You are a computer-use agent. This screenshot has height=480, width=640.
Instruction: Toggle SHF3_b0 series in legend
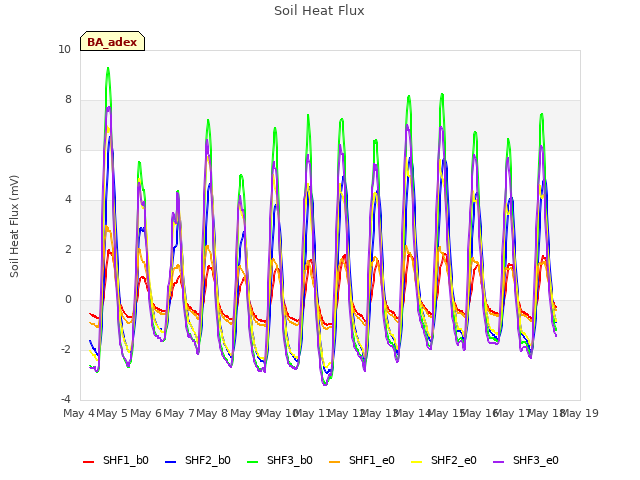[280, 460]
